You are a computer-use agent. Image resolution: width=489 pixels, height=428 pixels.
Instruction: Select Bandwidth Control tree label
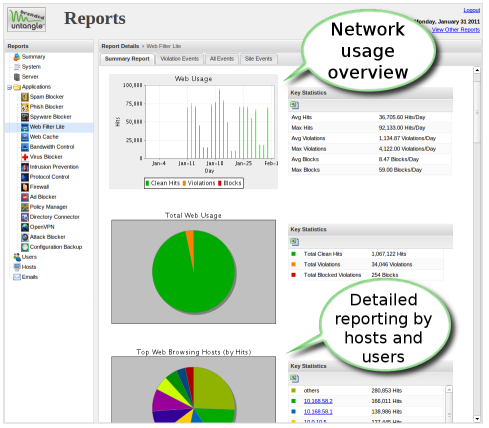pos(52,147)
